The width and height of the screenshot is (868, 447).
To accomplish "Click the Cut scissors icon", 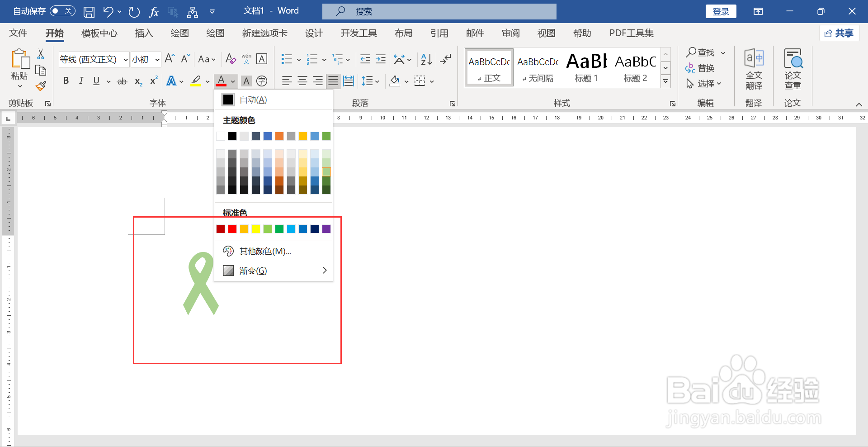I will (41, 54).
